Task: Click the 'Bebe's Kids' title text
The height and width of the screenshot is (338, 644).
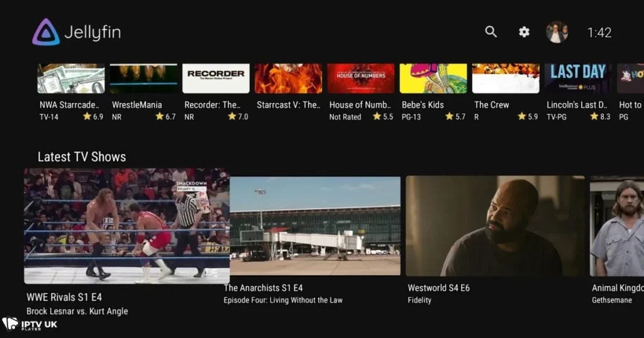Action: click(x=423, y=105)
